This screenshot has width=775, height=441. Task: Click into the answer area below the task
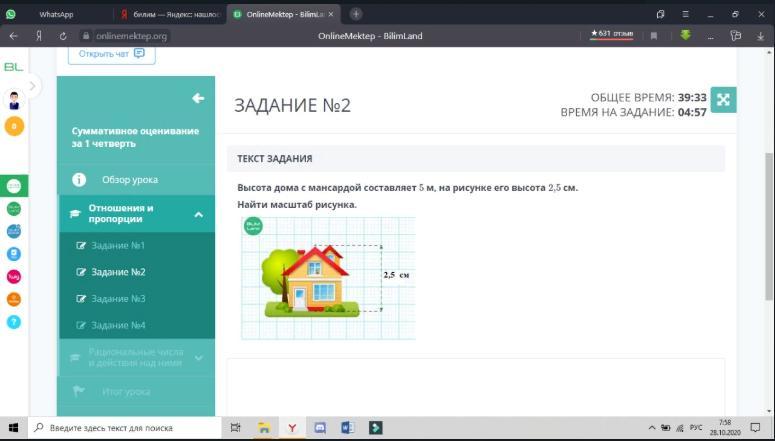(x=475, y=387)
